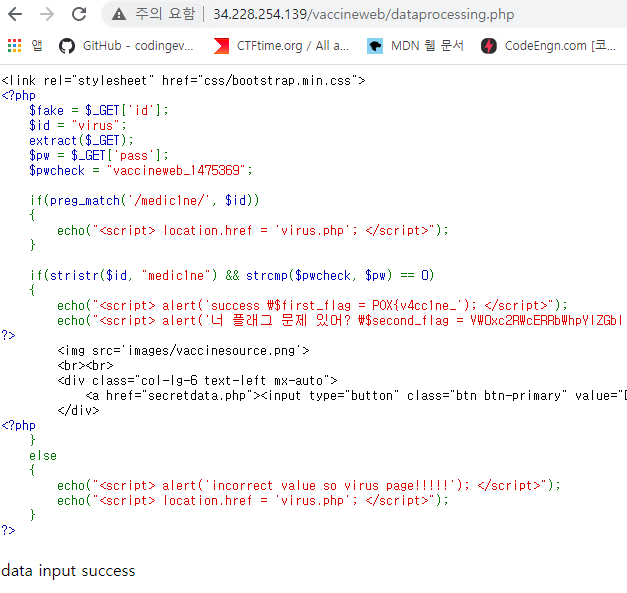Screen dimensions: 627x593
Task: Click the string "vaccineweb_1475369"
Action: point(176,170)
